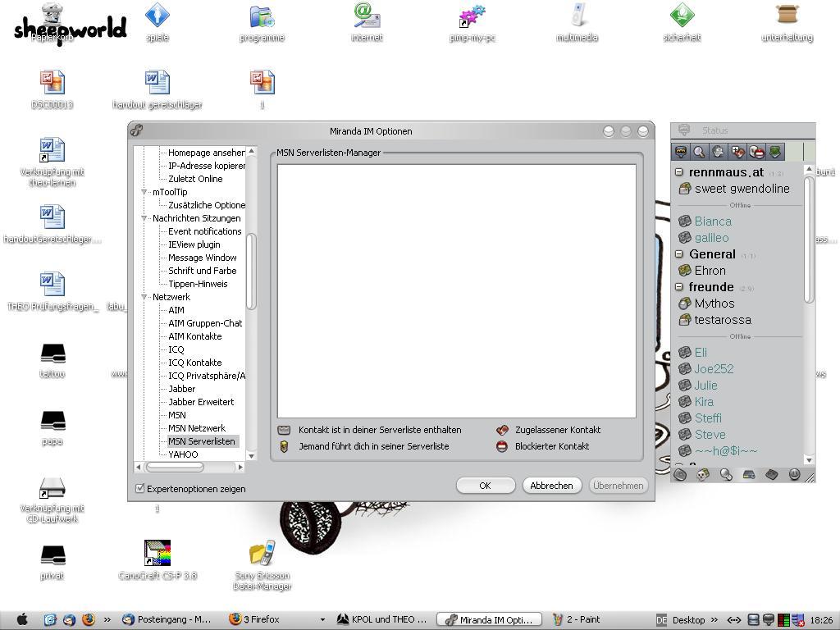Expand the quick launch overflow chevron
840x630 pixels.
point(107,620)
